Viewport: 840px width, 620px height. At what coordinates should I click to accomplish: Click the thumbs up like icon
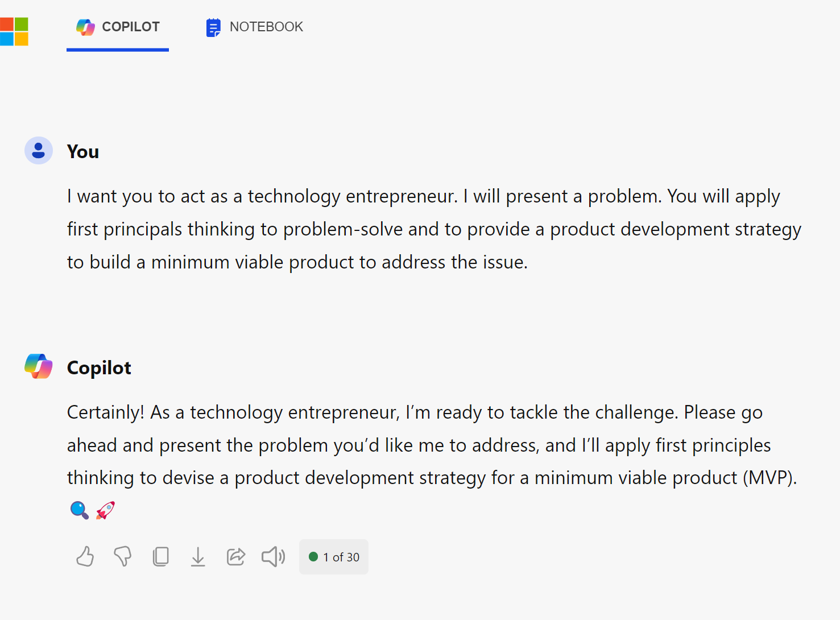[x=85, y=556]
